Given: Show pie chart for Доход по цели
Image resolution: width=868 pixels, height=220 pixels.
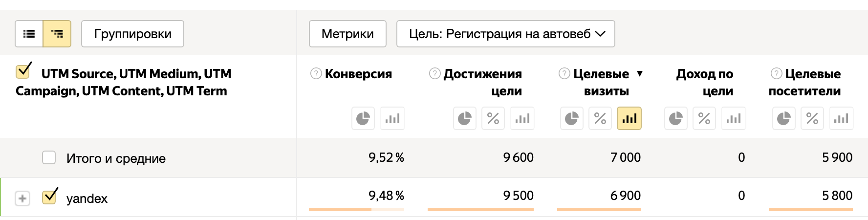Looking at the screenshot, I should coord(676,118).
